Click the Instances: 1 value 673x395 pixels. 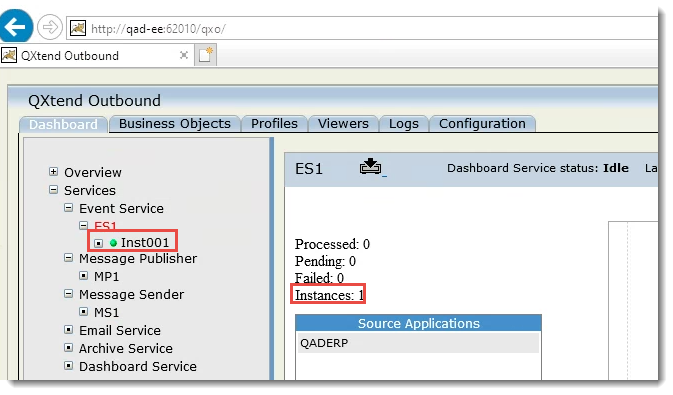329,295
